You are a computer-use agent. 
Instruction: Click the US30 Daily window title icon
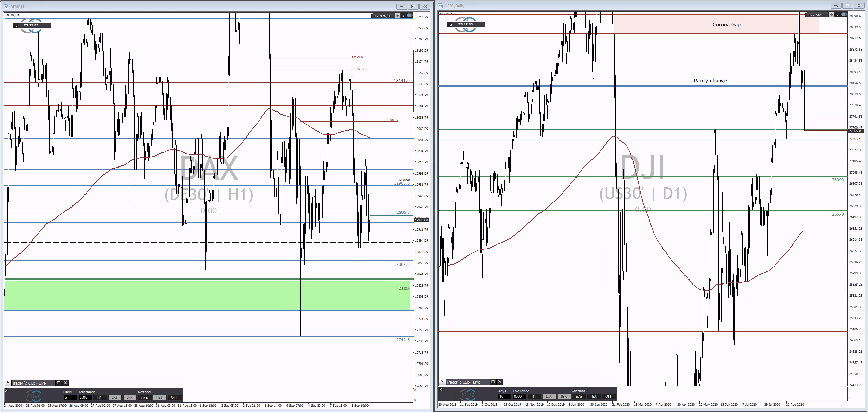point(441,6)
